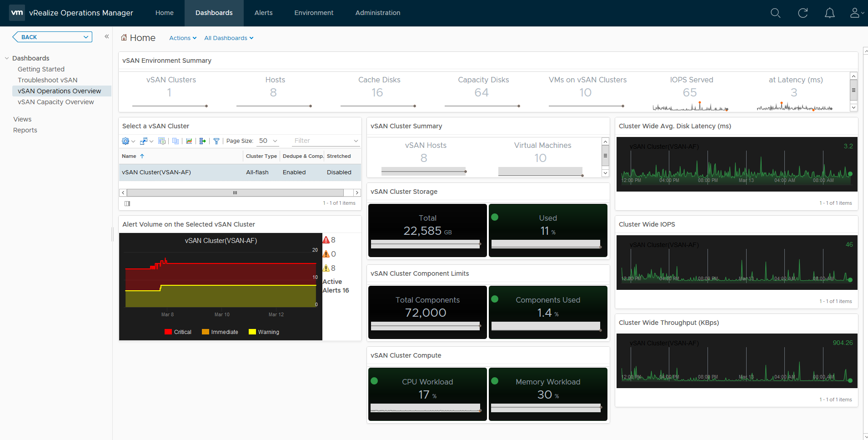Toggle Critical series in alert legend
The width and height of the screenshot is (868, 440).
178,332
